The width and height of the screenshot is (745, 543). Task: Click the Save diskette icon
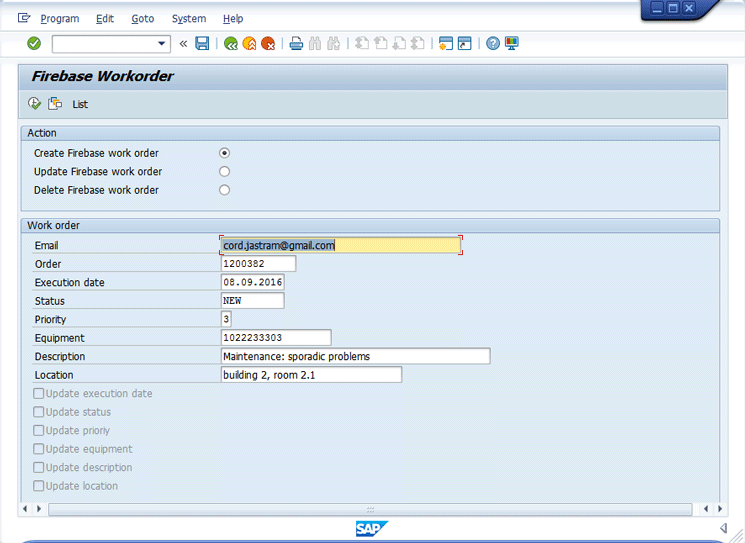coord(203,43)
